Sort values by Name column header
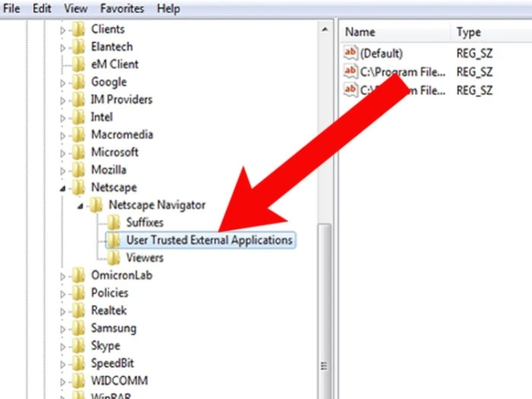532x399 pixels. click(x=394, y=32)
